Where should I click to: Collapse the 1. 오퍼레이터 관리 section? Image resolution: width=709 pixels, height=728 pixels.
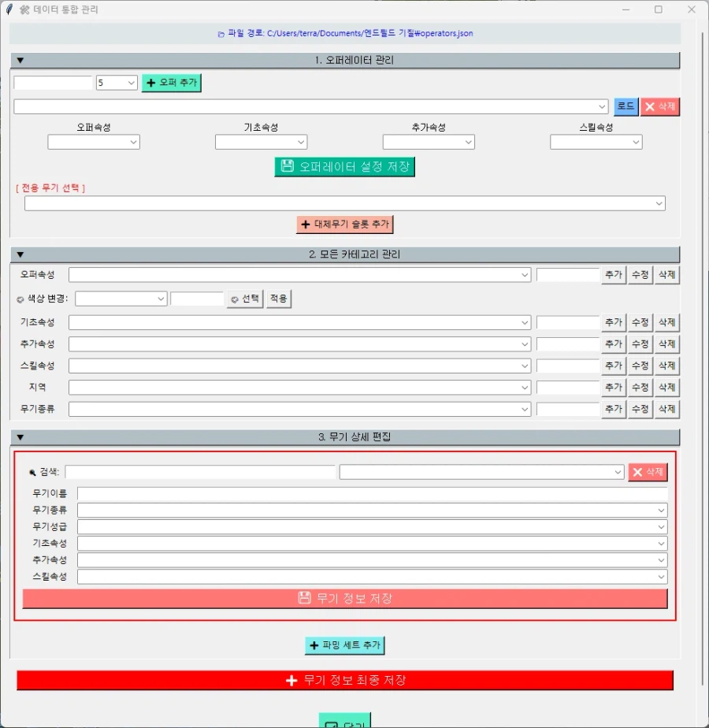[20, 61]
